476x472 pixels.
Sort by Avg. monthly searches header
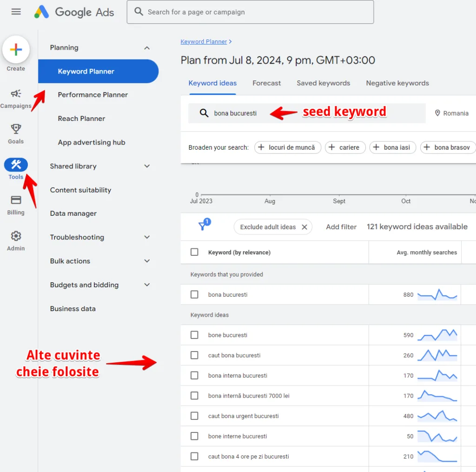point(427,253)
